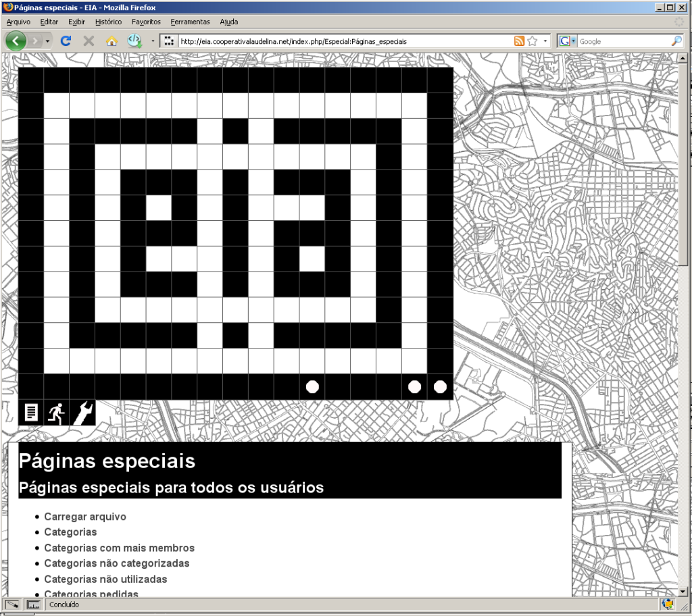Viewport: 692px width, 616px height.
Task: Click the white dot left of the pair
Action: [312, 386]
